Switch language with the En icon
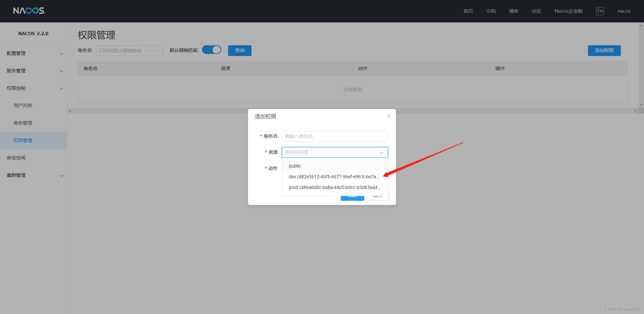This screenshot has height=314, width=644. tap(600, 11)
